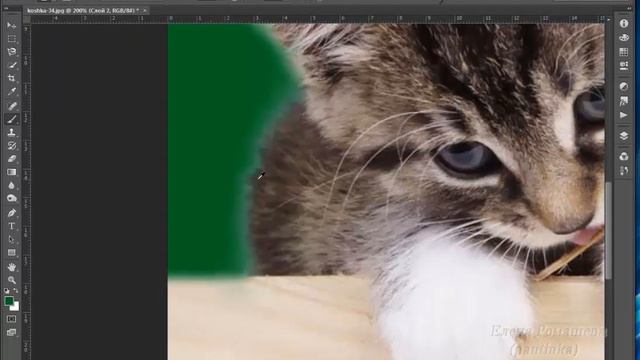Screen dimensions: 640x360
Task: Select the Eraser tool
Action: click(11, 159)
